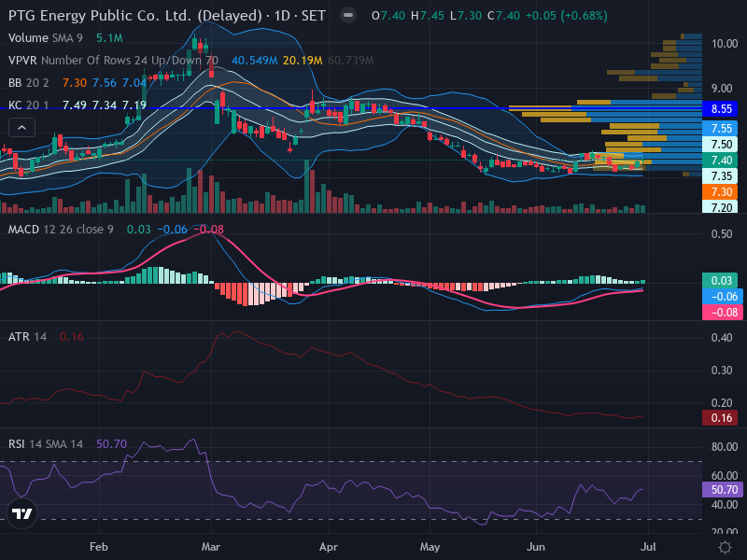747x560 pixels.
Task: Click the green 7.40 current price label
Action: coord(720,161)
